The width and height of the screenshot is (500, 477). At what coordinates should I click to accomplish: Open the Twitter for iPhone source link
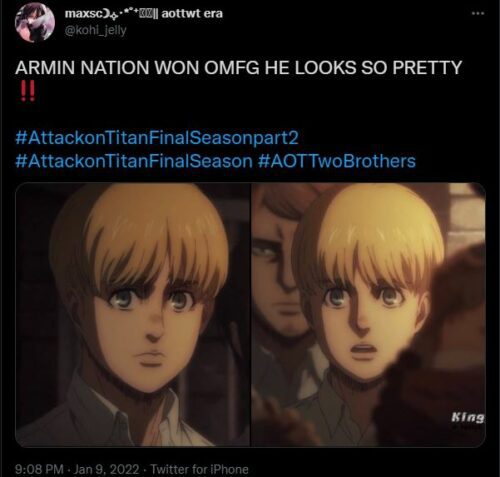pyautogui.click(x=199, y=469)
